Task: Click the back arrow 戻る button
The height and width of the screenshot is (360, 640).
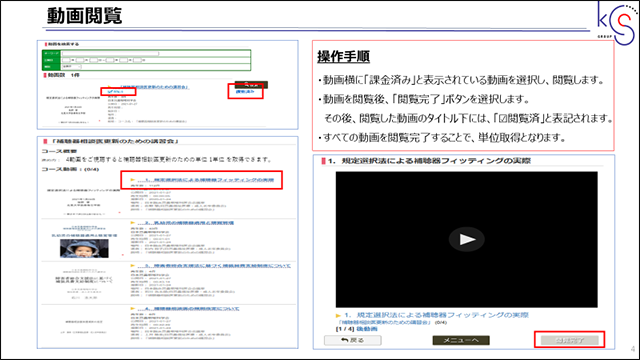Action: point(353,340)
